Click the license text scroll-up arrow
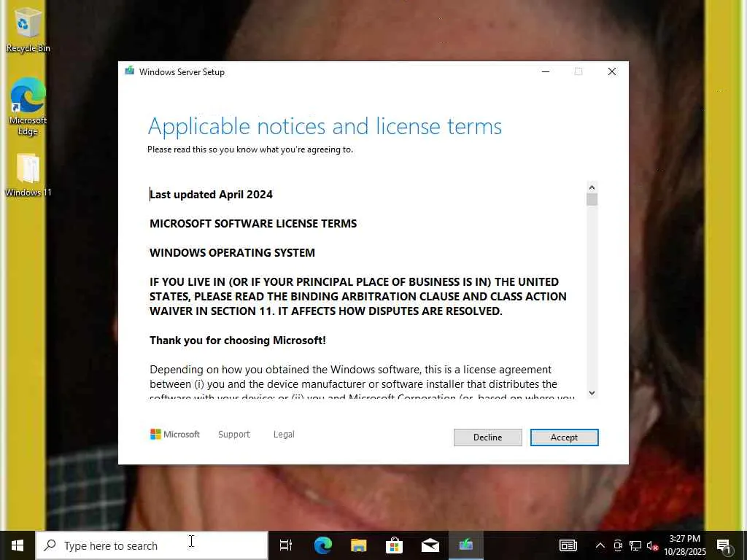 [592, 187]
